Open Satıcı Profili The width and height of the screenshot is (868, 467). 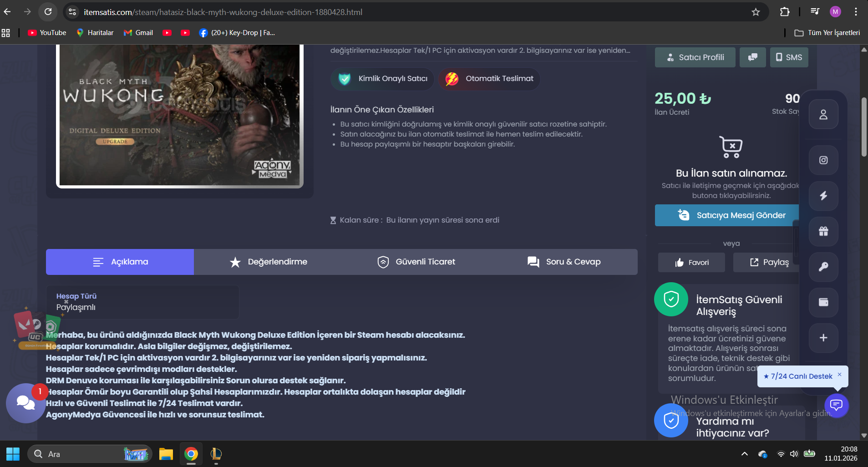click(695, 57)
